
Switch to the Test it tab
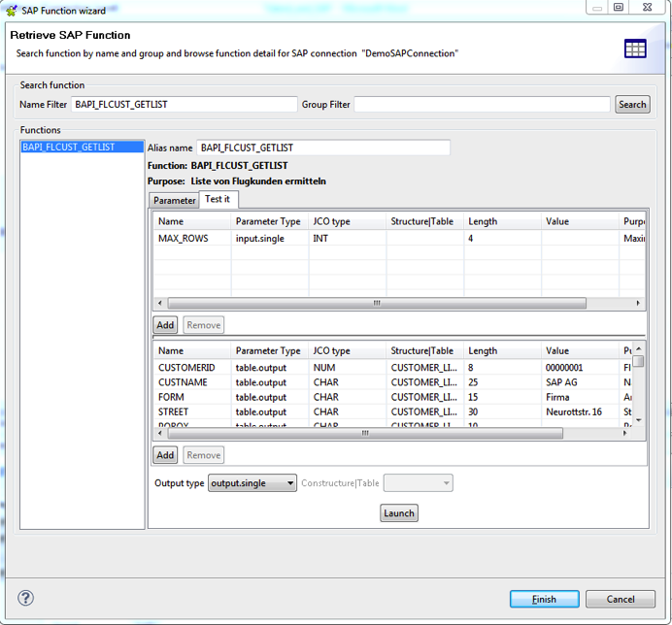218,199
